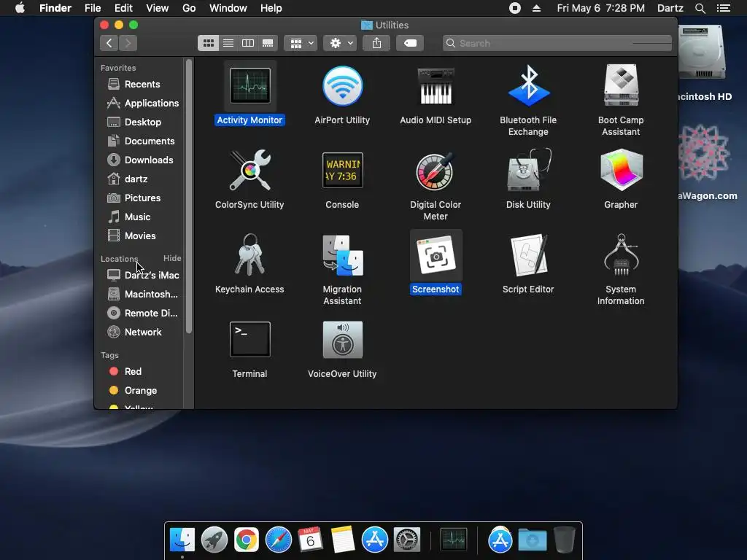Open the Go menu
The width and height of the screenshot is (747, 560).
[x=189, y=8]
